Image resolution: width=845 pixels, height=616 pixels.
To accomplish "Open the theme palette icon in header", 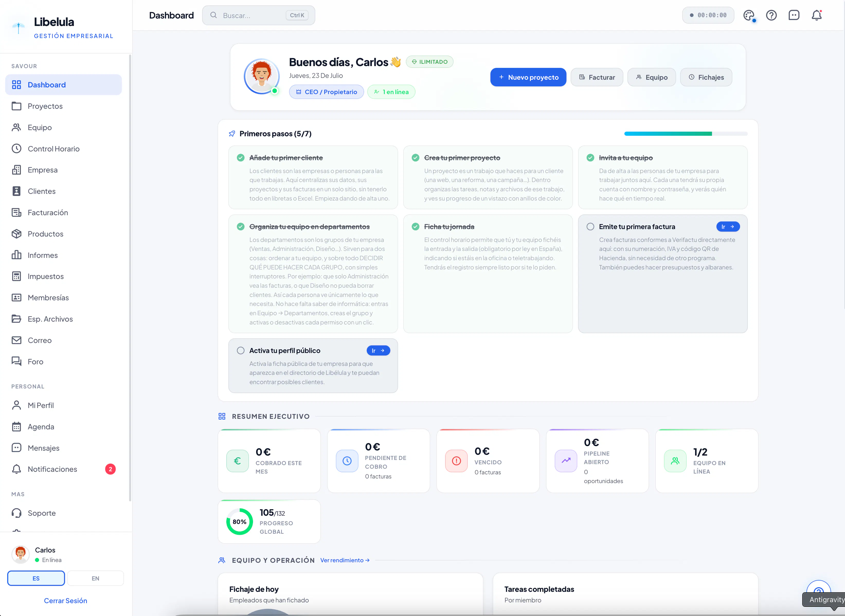I will [x=749, y=15].
